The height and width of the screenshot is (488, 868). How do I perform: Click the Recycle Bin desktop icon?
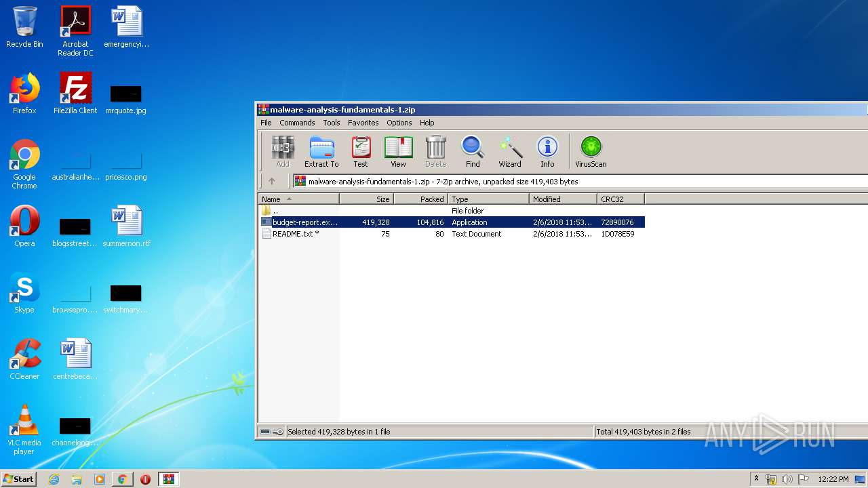coord(24,27)
